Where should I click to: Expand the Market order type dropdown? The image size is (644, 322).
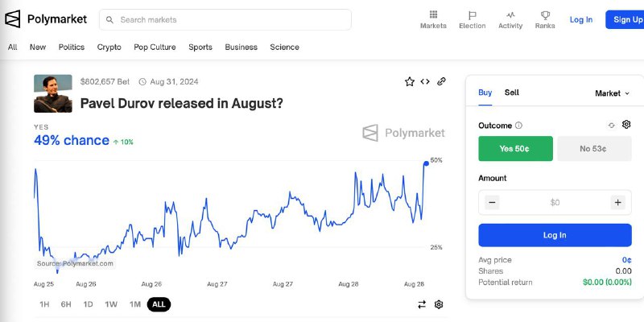pyautogui.click(x=612, y=93)
